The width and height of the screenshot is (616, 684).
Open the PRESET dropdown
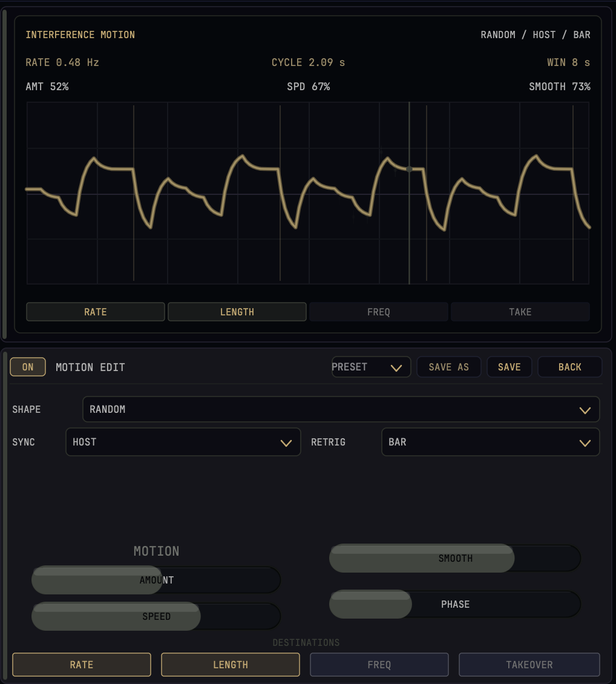point(371,367)
